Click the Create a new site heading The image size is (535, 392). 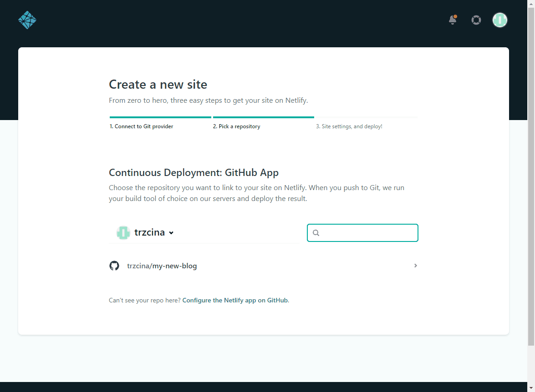(158, 85)
